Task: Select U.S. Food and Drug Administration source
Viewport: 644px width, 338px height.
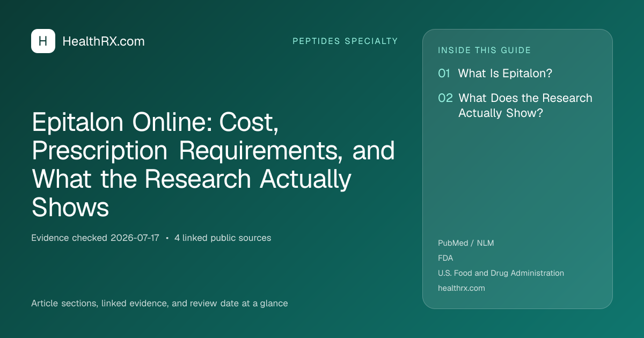Action: [x=501, y=273]
